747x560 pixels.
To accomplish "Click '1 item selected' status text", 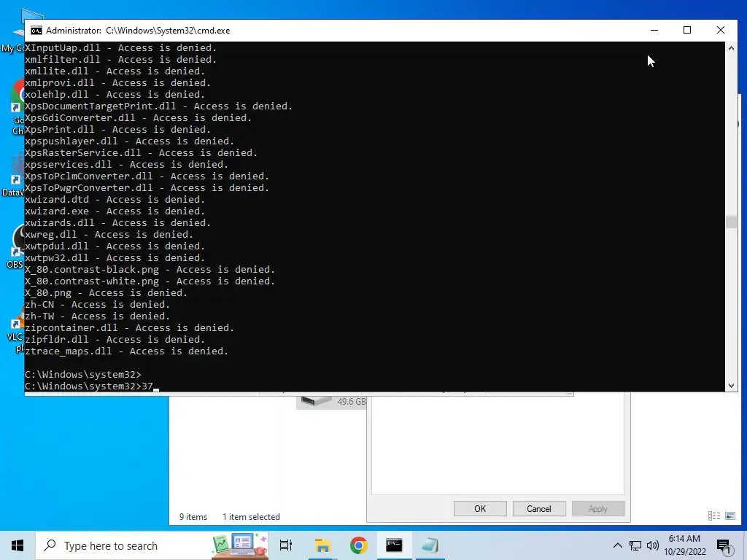I will click(x=251, y=517).
